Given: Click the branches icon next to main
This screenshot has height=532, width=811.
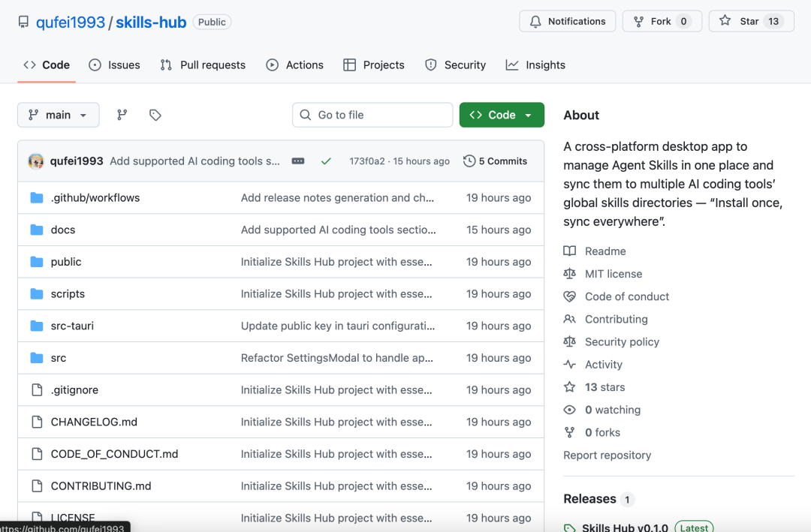Looking at the screenshot, I should click(x=122, y=115).
